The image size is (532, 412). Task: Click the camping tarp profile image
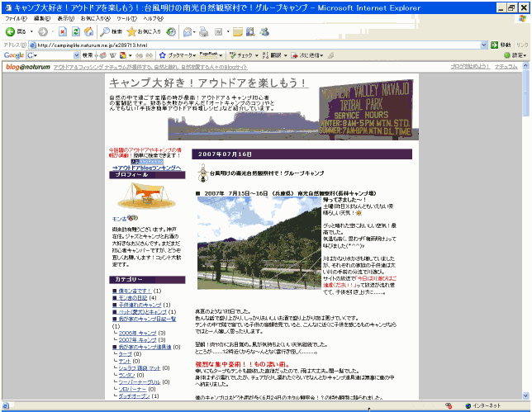(x=147, y=196)
